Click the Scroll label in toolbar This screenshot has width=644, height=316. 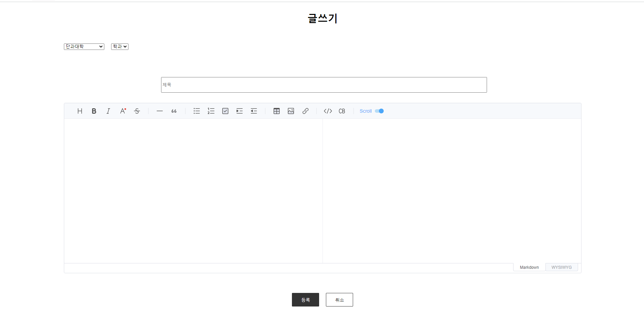pos(366,111)
